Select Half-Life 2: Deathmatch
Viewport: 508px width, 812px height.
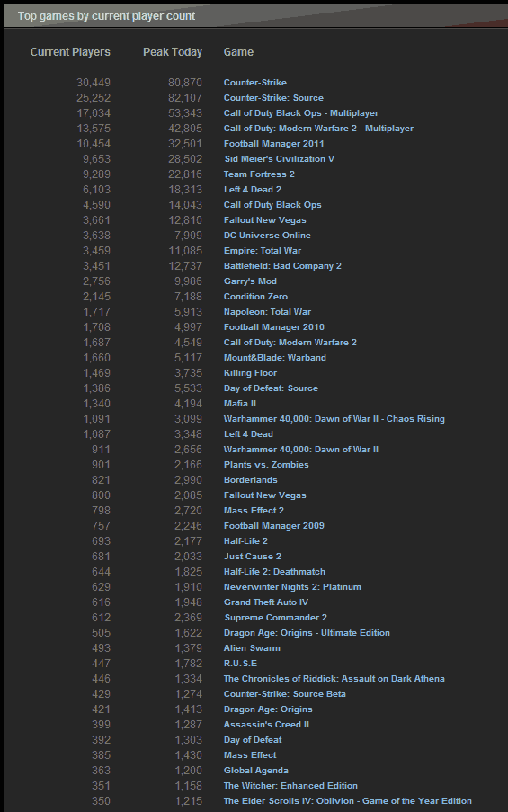point(274,571)
